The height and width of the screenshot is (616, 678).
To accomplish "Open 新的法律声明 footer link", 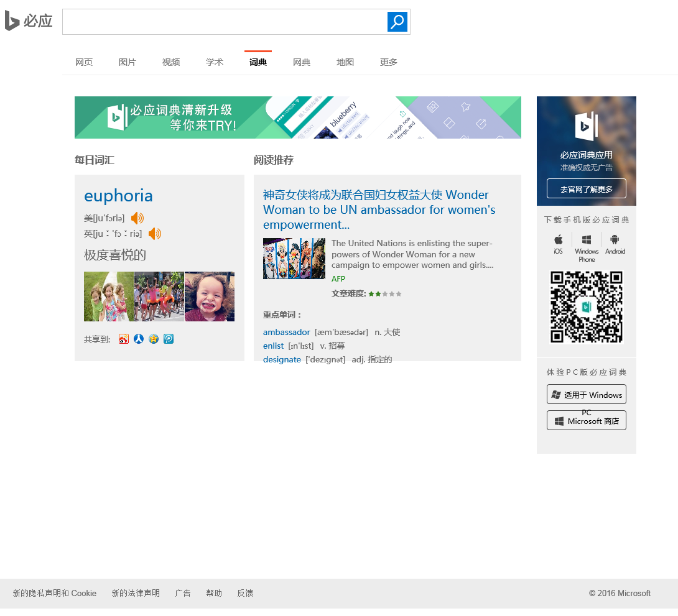I will coord(136,593).
